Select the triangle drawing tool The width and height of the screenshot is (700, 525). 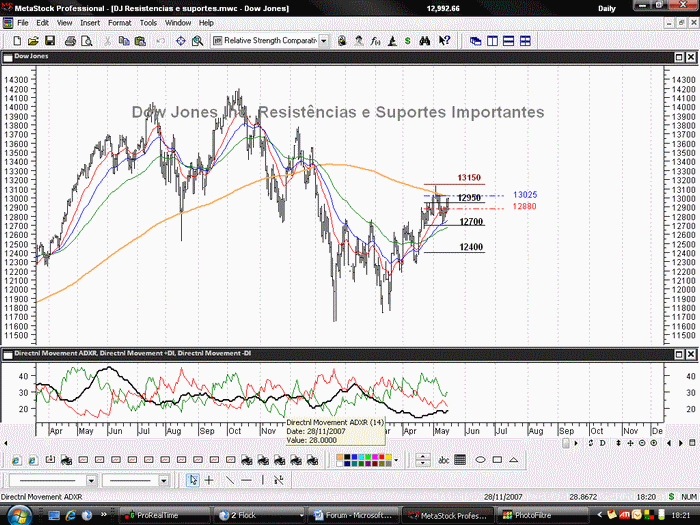513,460
